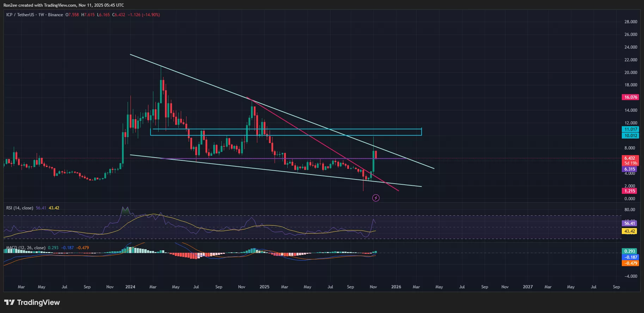The height and width of the screenshot is (313, 644).
Task: Click the 20.000 price axis label
Action: 631,73
